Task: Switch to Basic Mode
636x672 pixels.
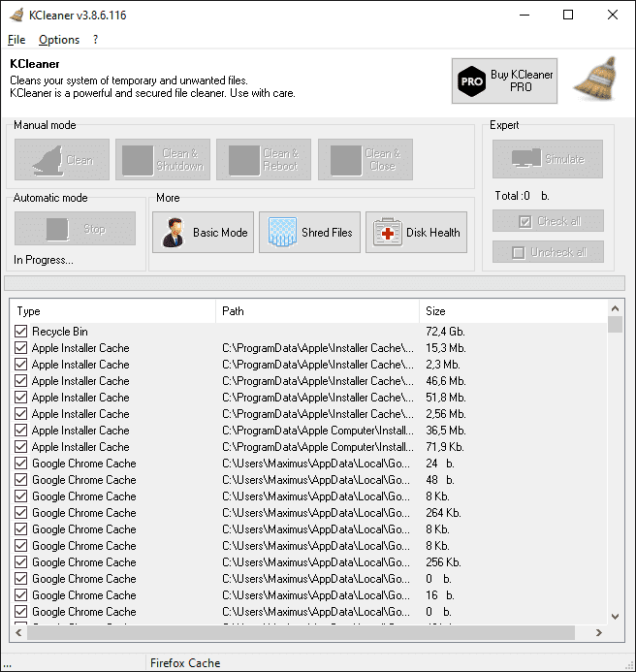Action: coord(204,233)
